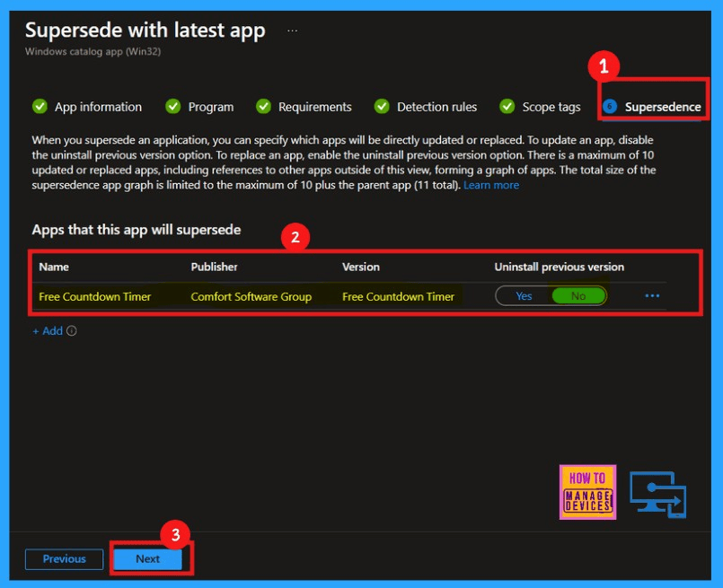Switch to the Supersedence tab
The width and height of the screenshot is (723, 588).
pyautogui.click(x=662, y=107)
